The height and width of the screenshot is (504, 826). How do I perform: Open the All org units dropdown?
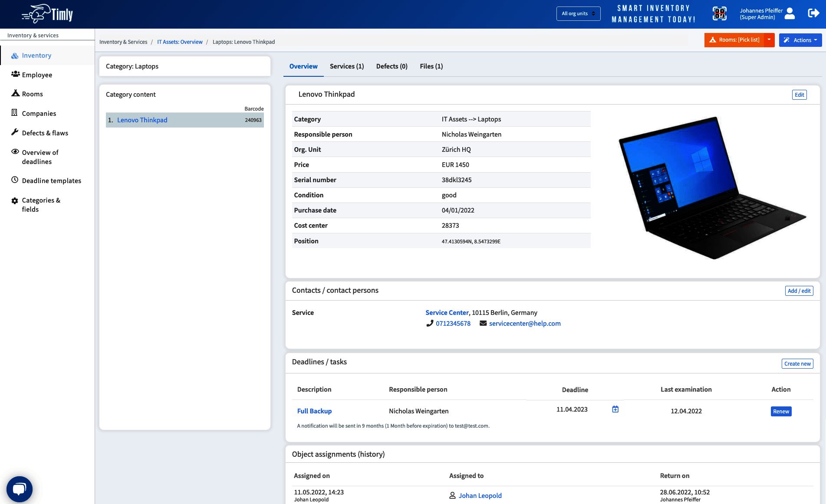(x=578, y=13)
